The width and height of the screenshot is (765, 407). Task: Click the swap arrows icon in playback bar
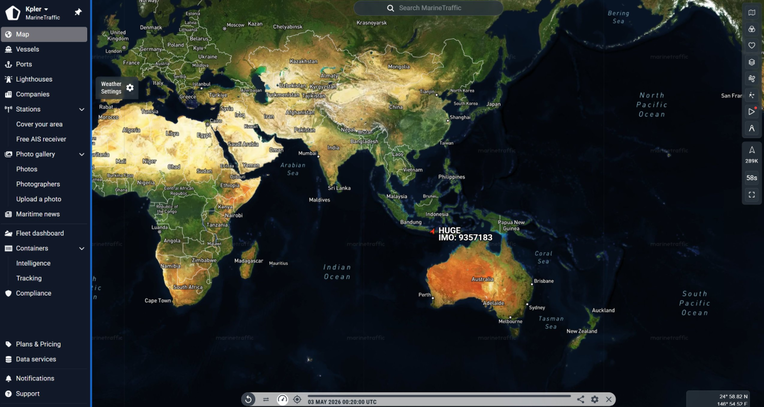point(266,399)
